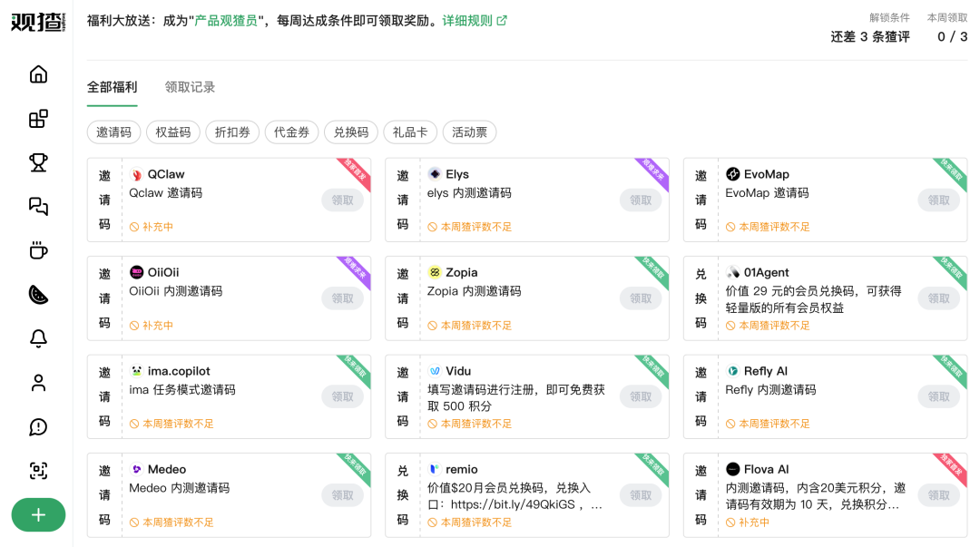Filter by 兑换码 chip

(351, 132)
